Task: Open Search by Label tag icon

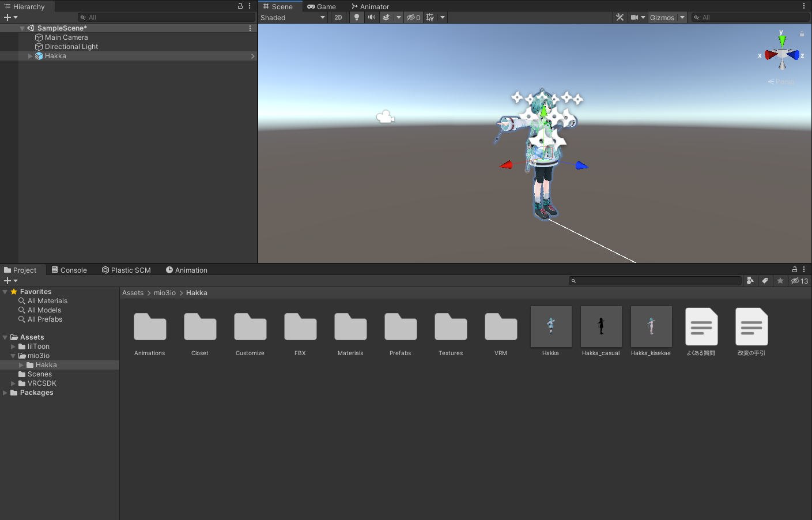Action: coord(765,281)
